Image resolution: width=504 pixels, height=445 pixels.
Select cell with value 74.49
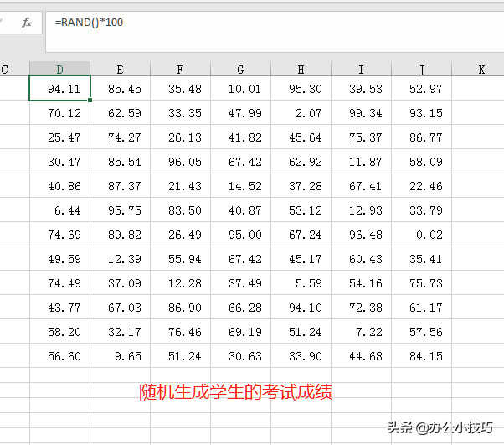pos(59,282)
